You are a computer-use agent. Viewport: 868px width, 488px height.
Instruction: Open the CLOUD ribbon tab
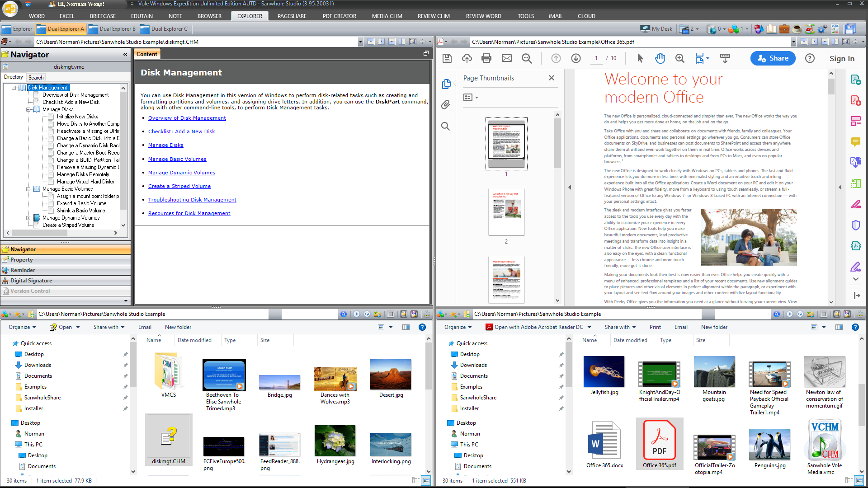pos(586,16)
